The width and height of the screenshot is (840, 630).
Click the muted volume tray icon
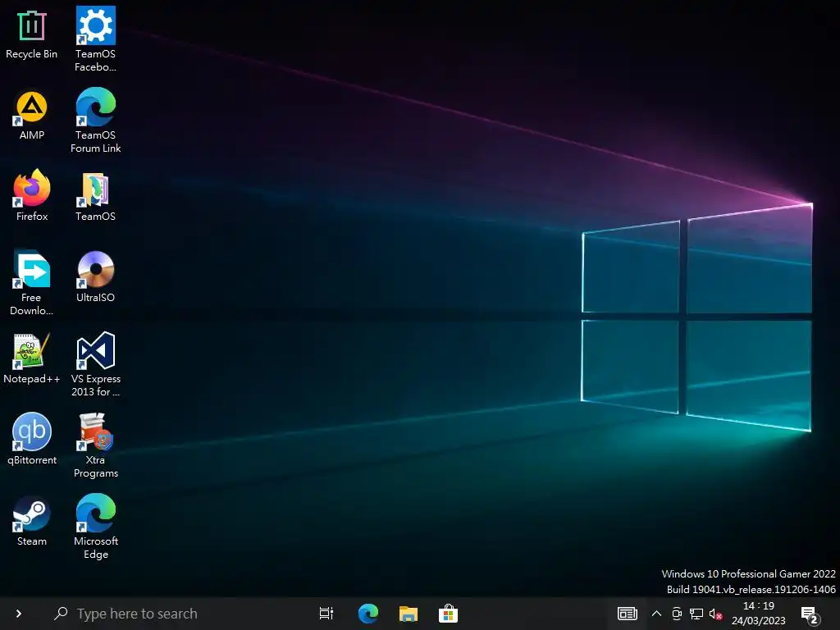coord(716,614)
